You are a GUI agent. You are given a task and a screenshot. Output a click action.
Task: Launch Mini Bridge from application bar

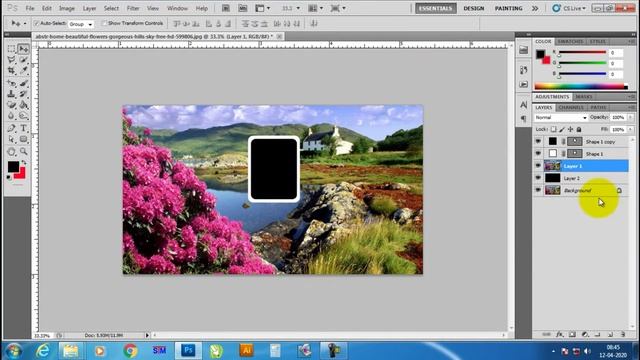pyautogui.click(x=242, y=8)
